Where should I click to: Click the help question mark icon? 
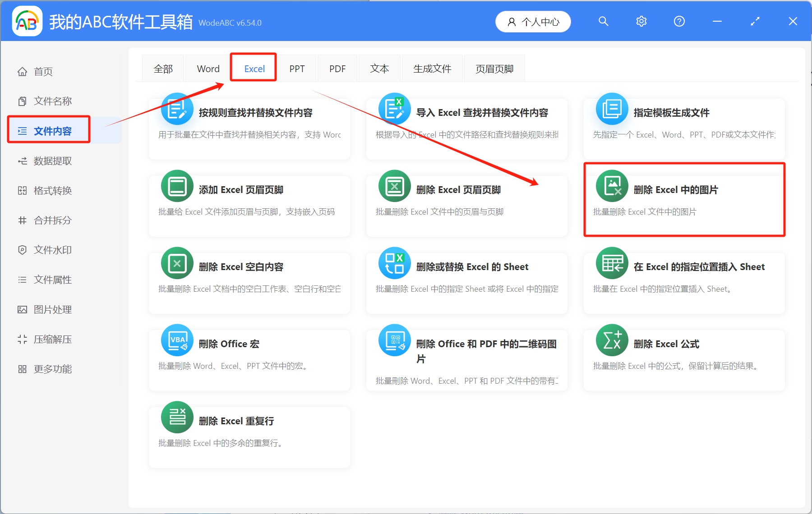(x=679, y=21)
